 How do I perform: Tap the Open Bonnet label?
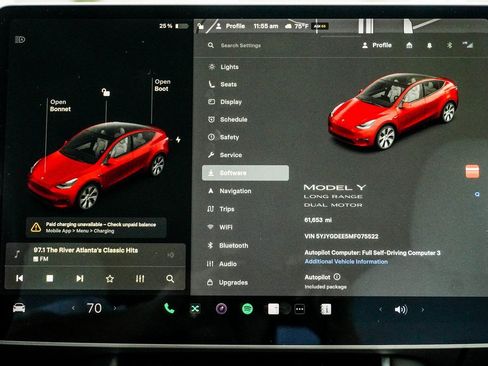(x=60, y=105)
